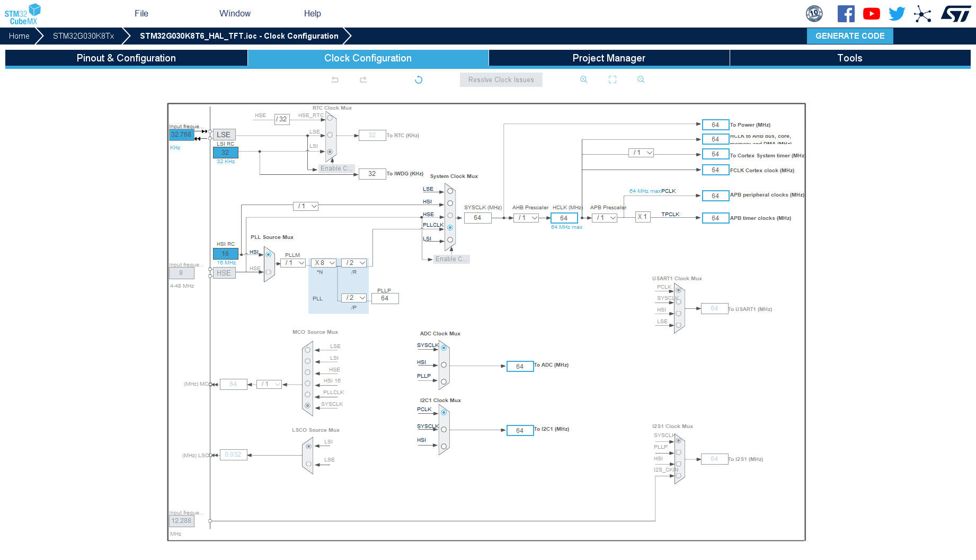Click the GENERATE CODE button
The image size is (976, 560).
tap(849, 36)
